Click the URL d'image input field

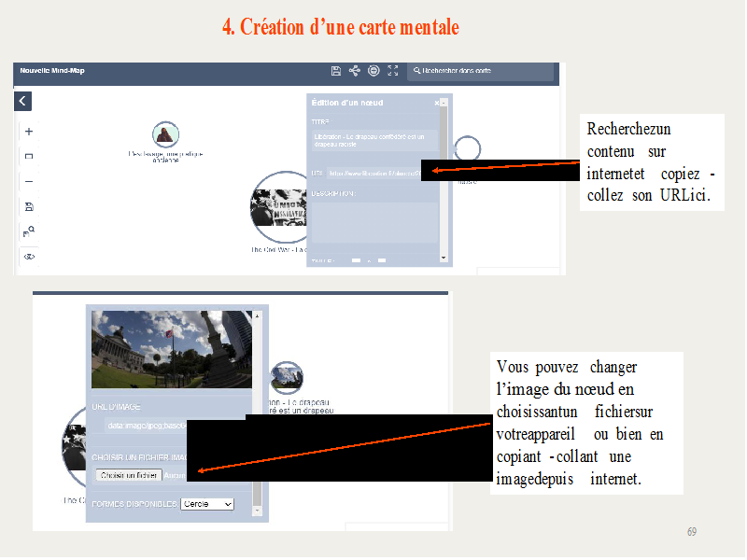click(149, 426)
